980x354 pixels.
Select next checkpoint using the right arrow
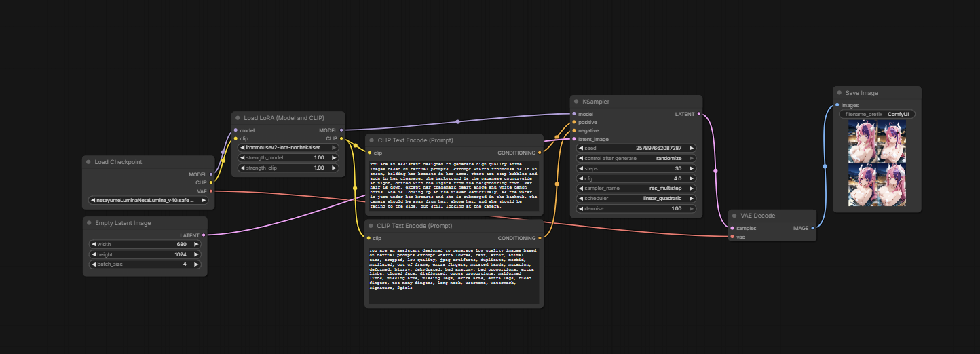pos(205,200)
